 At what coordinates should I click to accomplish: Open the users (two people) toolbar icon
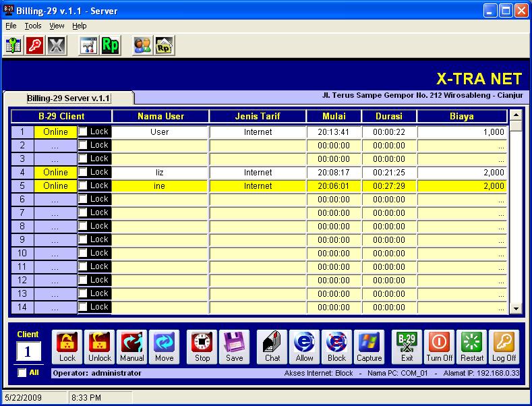[x=143, y=45]
